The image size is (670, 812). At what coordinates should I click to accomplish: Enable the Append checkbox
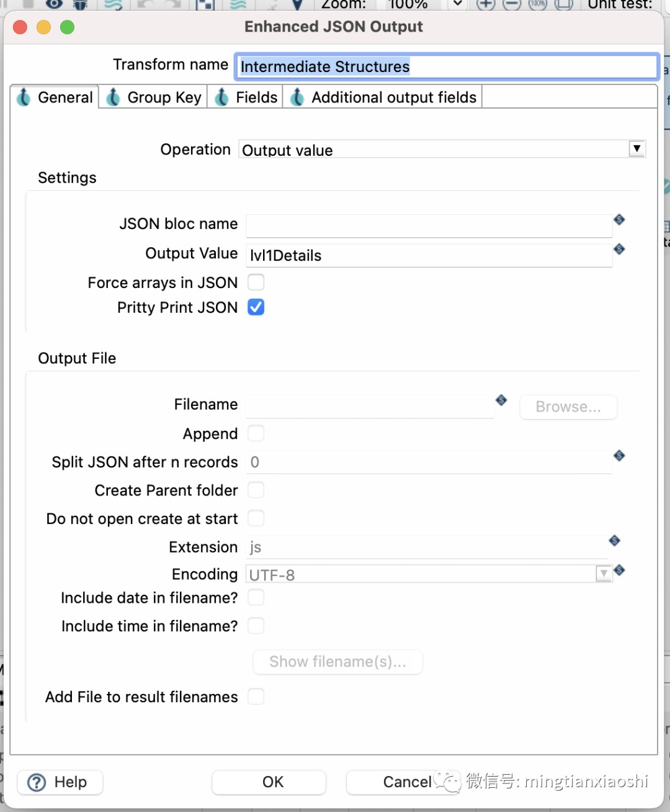[x=256, y=433]
